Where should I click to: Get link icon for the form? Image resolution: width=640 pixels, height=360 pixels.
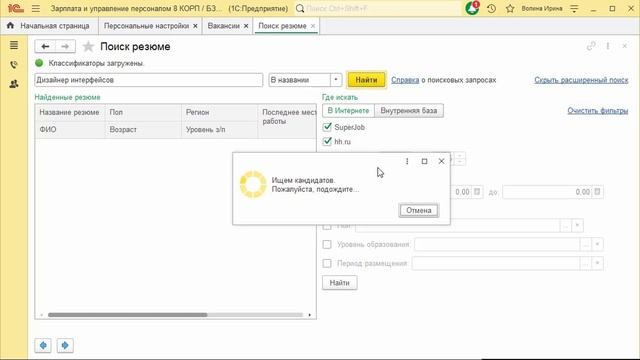coord(591,47)
